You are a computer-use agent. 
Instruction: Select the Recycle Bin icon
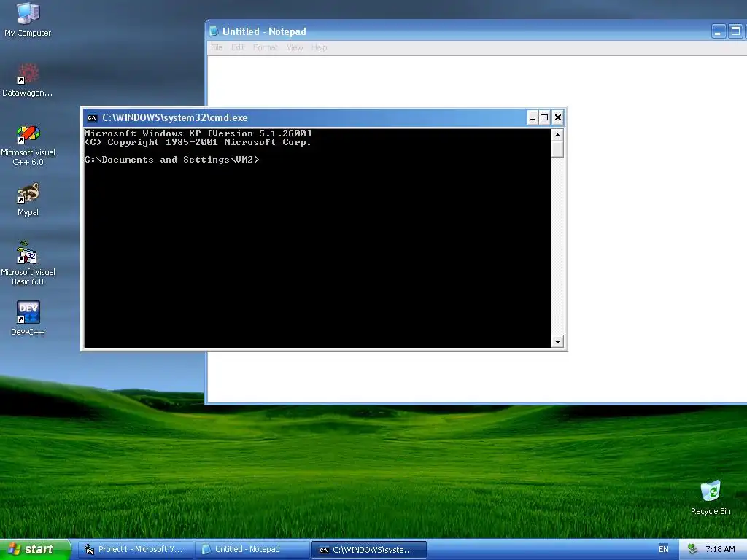pyautogui.click(x=711, y=497)
